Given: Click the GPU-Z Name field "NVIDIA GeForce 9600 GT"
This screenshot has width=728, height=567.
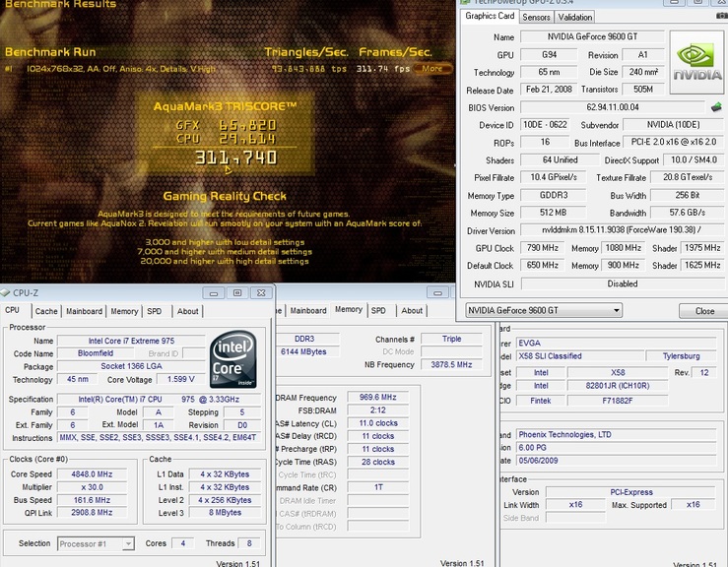Looking at the screenshot, I should pyautogui.click(x=592, y=36).
